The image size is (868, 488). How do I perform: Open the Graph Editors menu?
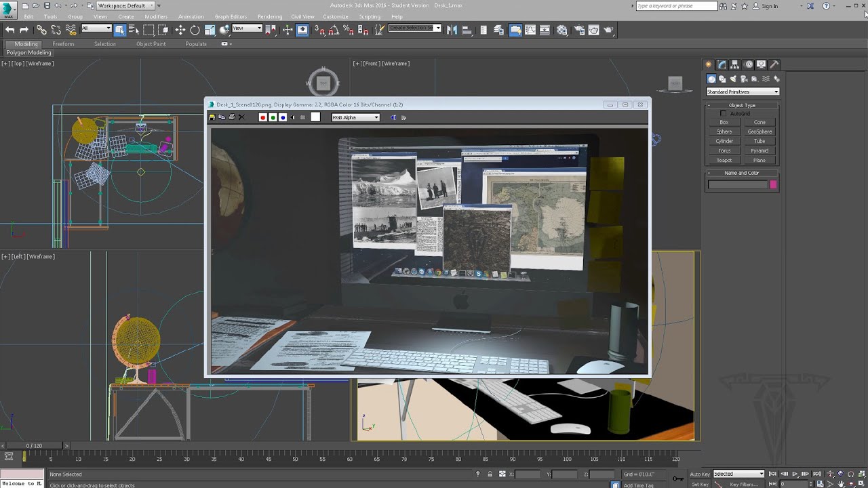231,16
